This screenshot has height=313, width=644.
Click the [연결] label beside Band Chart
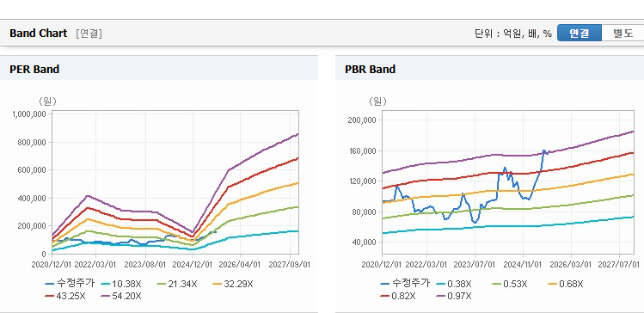pyautogui.click(x=89, y=34)
